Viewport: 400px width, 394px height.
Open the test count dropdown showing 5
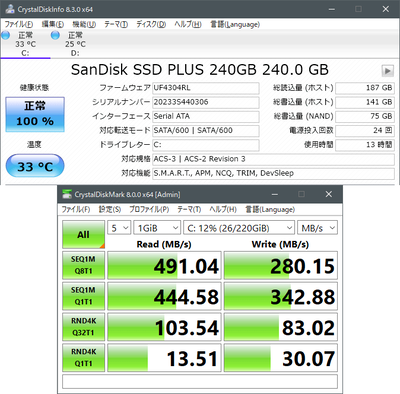pyautogui.click(x=119, y=228)
